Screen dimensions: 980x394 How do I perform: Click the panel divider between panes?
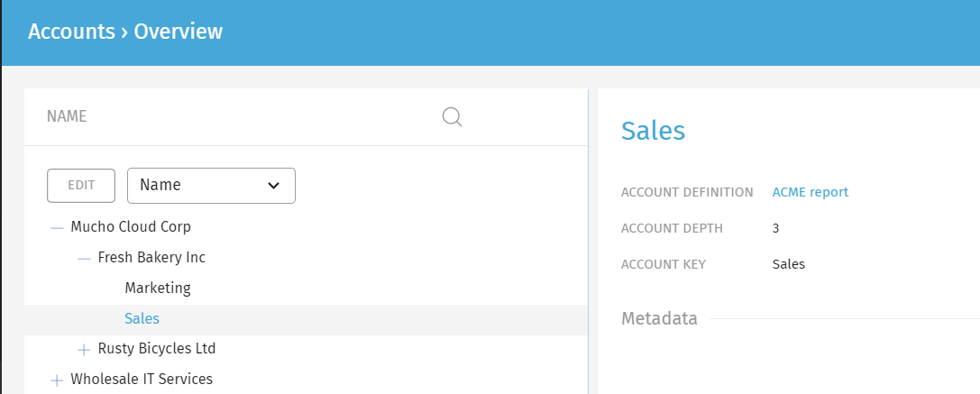pos(588,242)
